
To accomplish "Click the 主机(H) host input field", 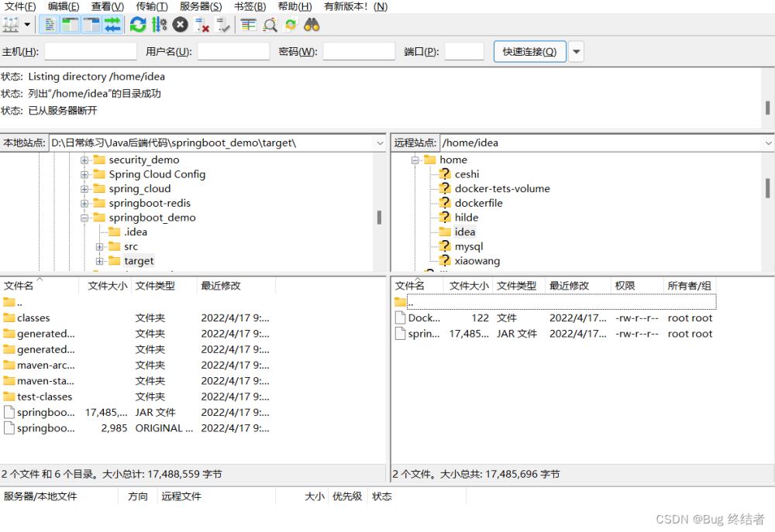I will point(90,52).
